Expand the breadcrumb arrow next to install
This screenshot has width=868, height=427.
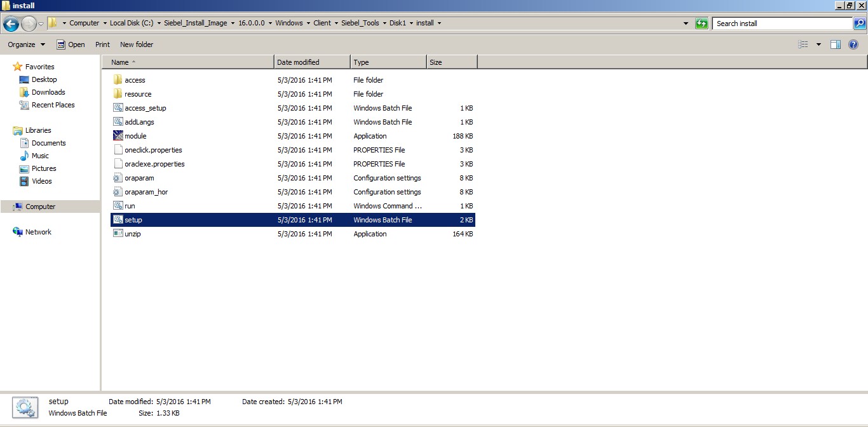click(438, 23)
